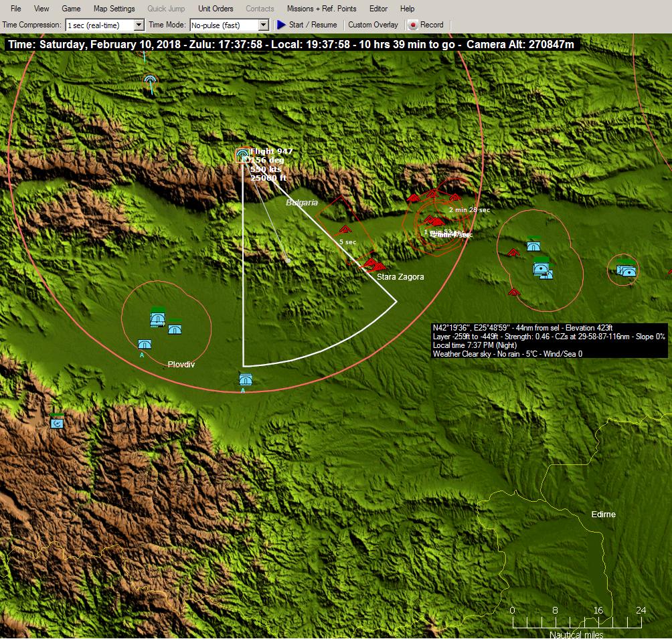Click the hostile contact labeled 5 sec

point(345,230)
